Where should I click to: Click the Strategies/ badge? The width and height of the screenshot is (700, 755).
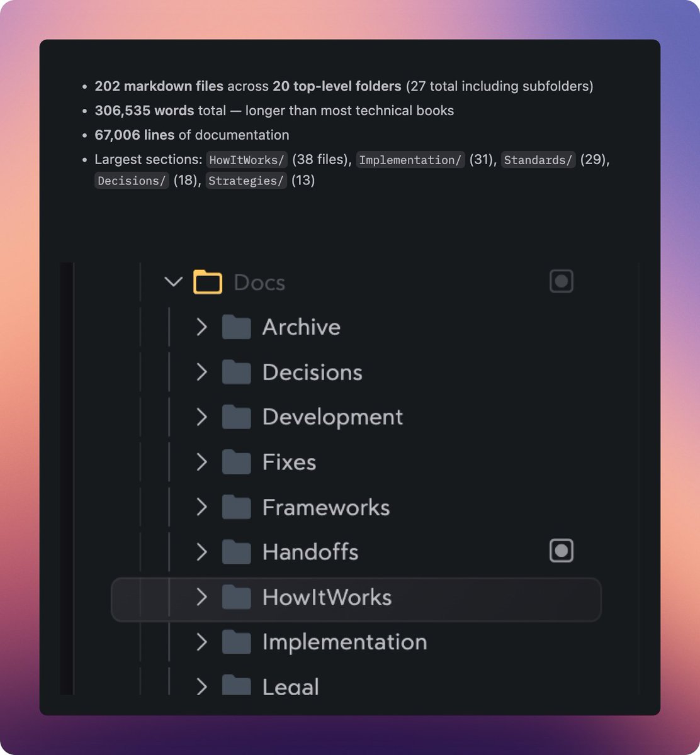click(x=246, y=181)
